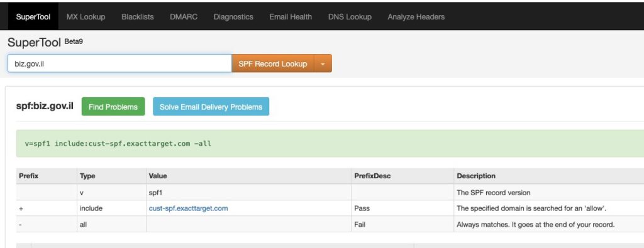Click the 'v' type cell
The image size is (644, 248).
pos(111,192)
